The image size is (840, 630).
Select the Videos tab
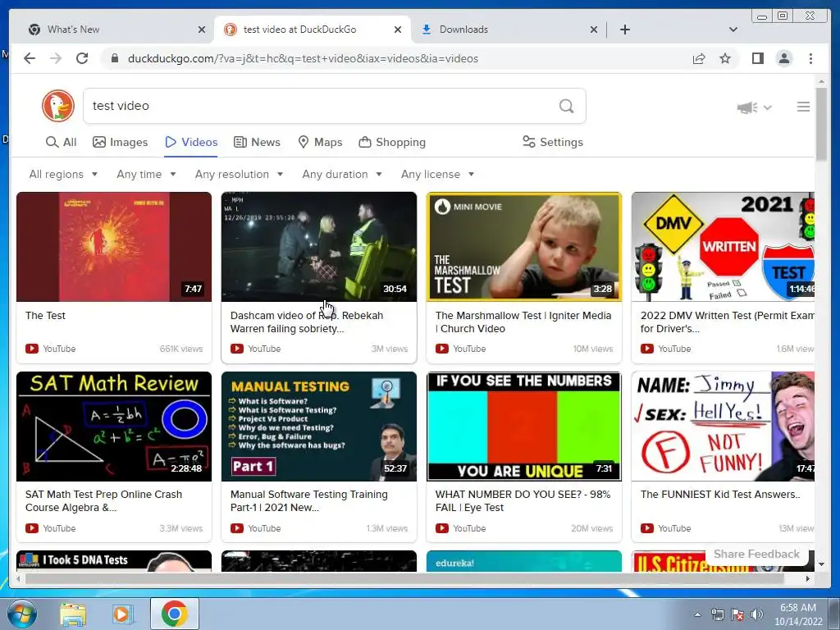coord(191,142)
